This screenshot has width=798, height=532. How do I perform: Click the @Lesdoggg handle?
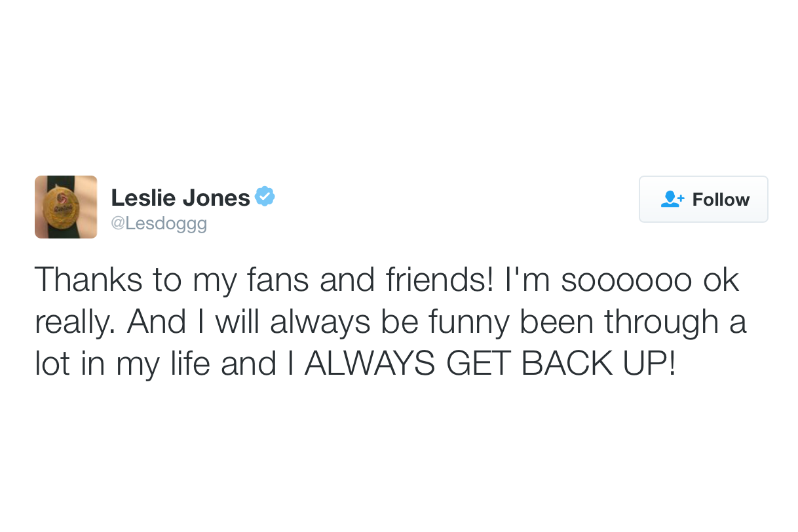pos(159,223)
